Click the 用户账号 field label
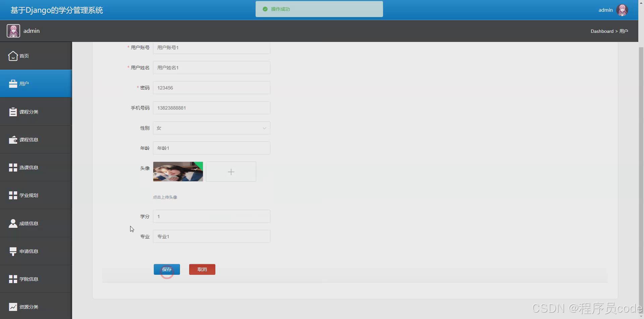This screenshot has height=319, width=644. pos(140,48)
